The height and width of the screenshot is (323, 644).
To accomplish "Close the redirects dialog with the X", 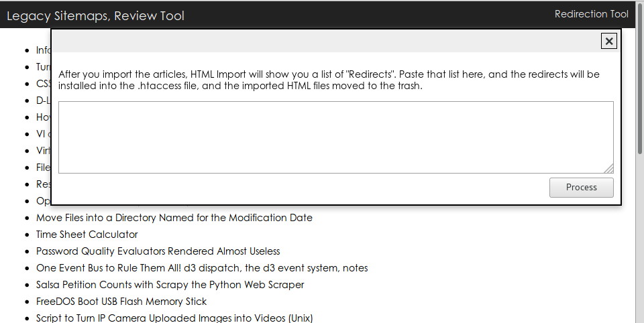I will (x=608, y=41).
